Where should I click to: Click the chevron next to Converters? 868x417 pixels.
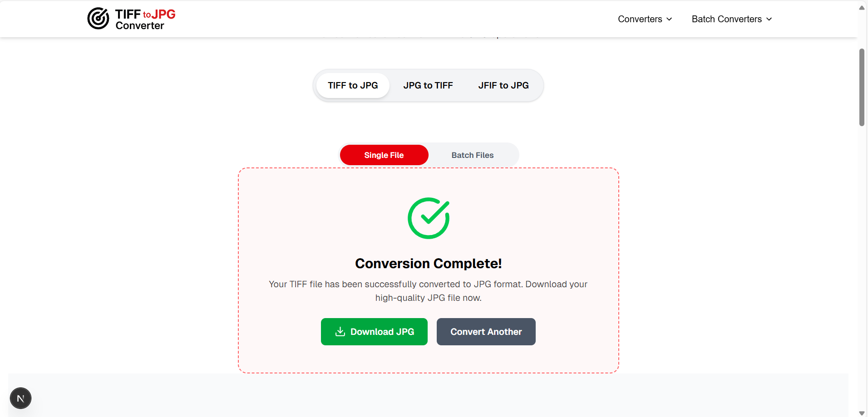[x=670, y=19]
